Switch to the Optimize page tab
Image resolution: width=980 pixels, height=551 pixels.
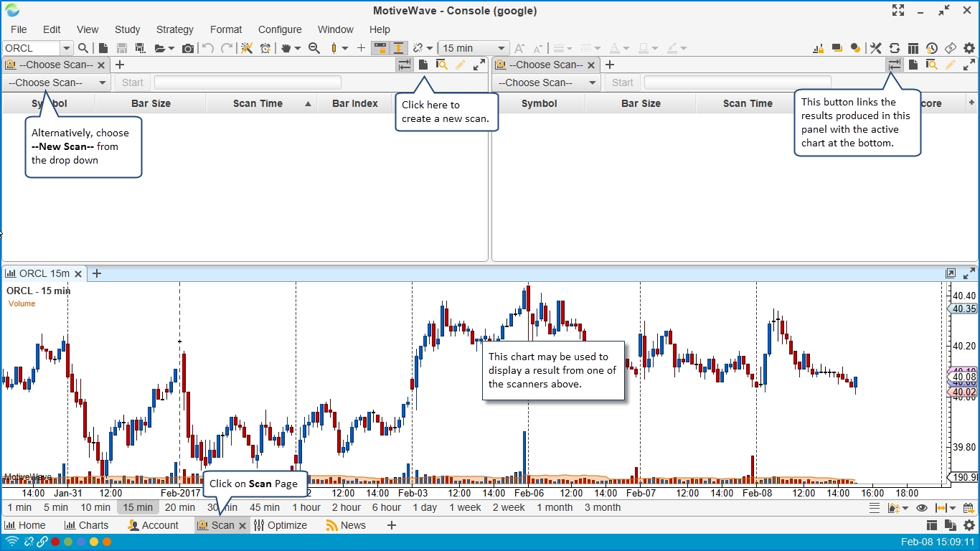click(281, 525)
